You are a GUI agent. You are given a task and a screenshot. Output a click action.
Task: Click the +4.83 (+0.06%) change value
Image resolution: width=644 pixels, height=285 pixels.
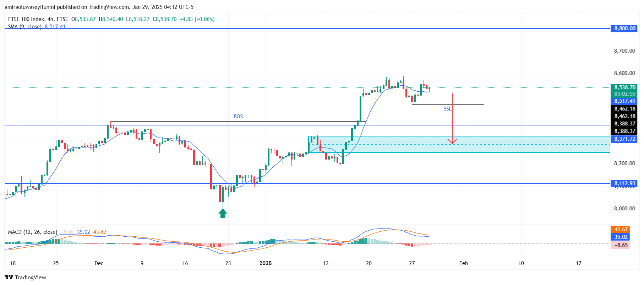pyautogui.click(x=197, y=19)
